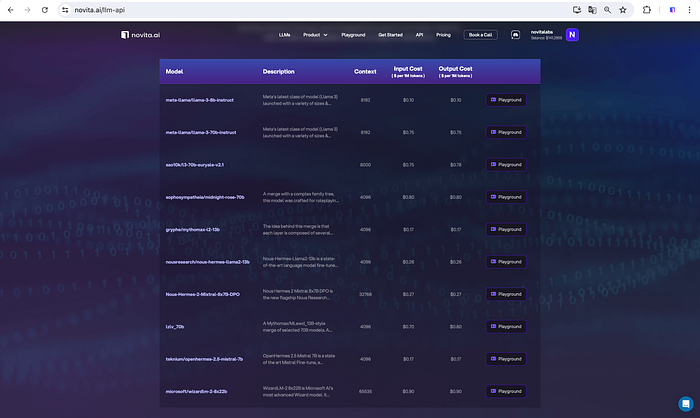
Task: Open the purple N user avatar
Action: coord(572,35)
